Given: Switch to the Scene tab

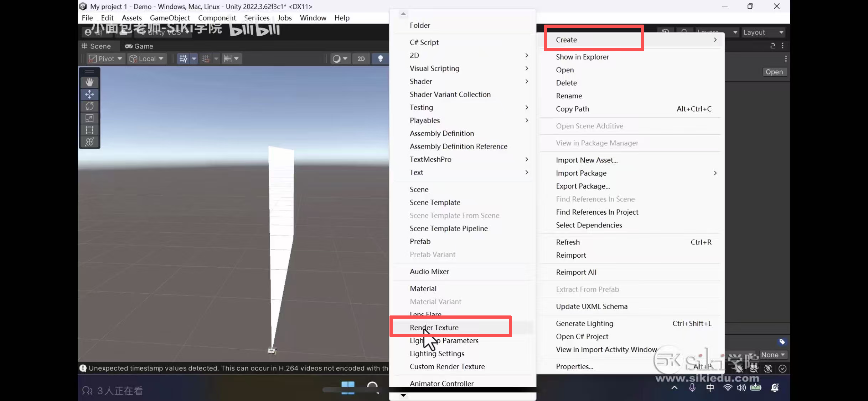Looking at the screenshot, I should coord(96,46).
